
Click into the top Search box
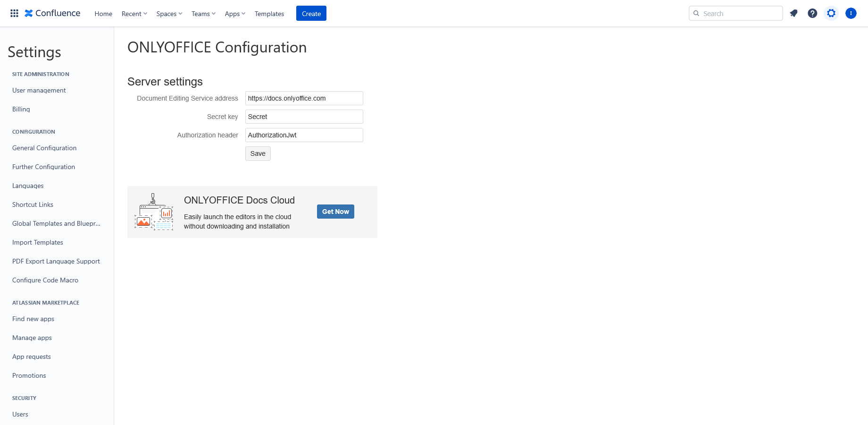(x=736, y=13)
